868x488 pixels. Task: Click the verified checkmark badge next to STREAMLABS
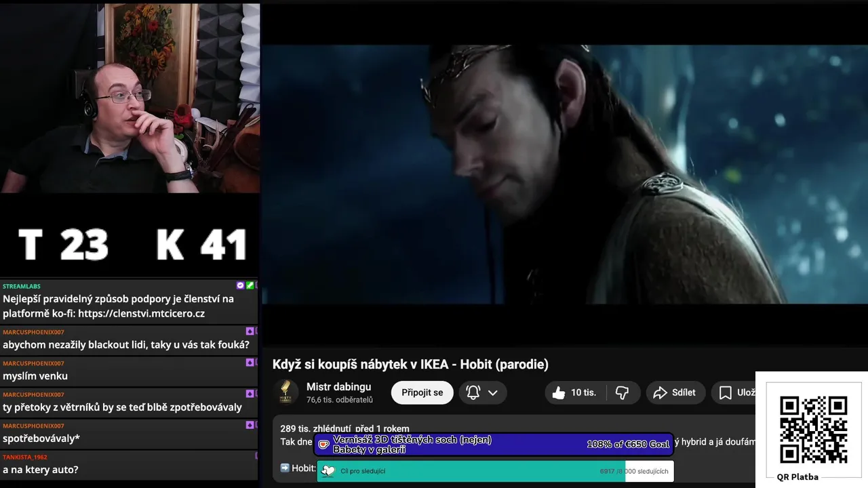[x=240, y=286]
